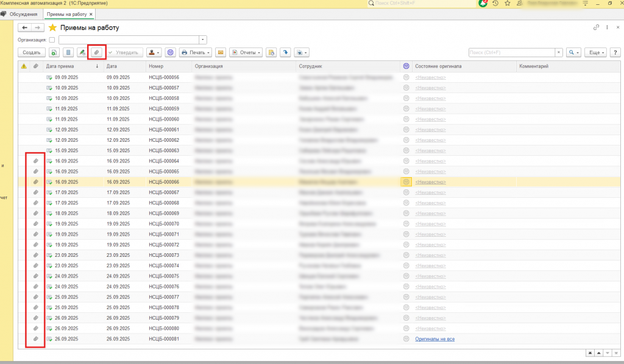Click the purple circle column header
The height and width of the screenshot is (364, 624).
[x=406, y=66]
